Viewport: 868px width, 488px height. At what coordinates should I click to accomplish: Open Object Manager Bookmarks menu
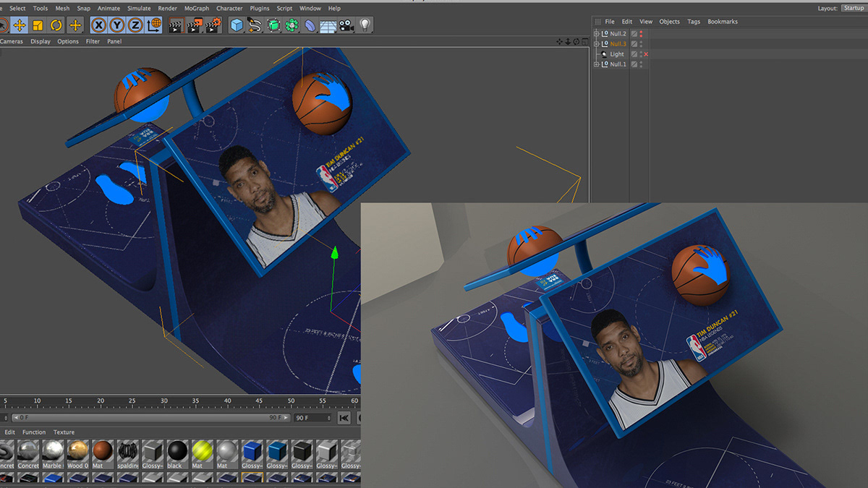723,22
